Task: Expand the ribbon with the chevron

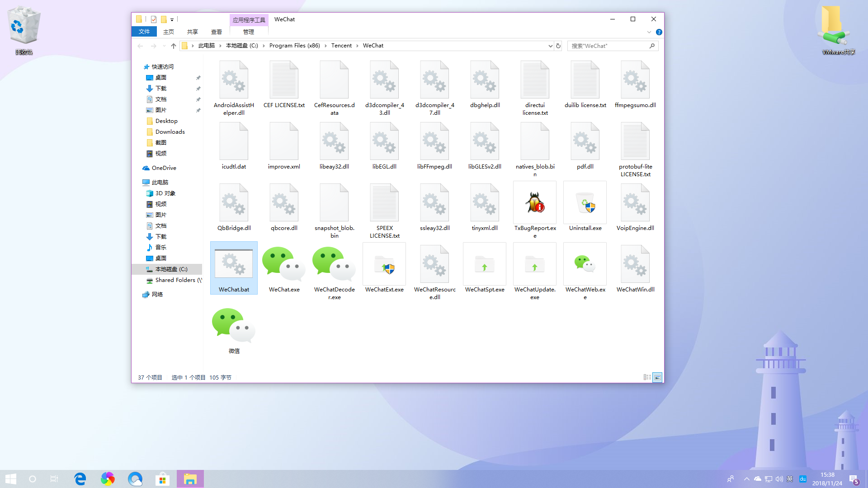Action: click(649, 32)
